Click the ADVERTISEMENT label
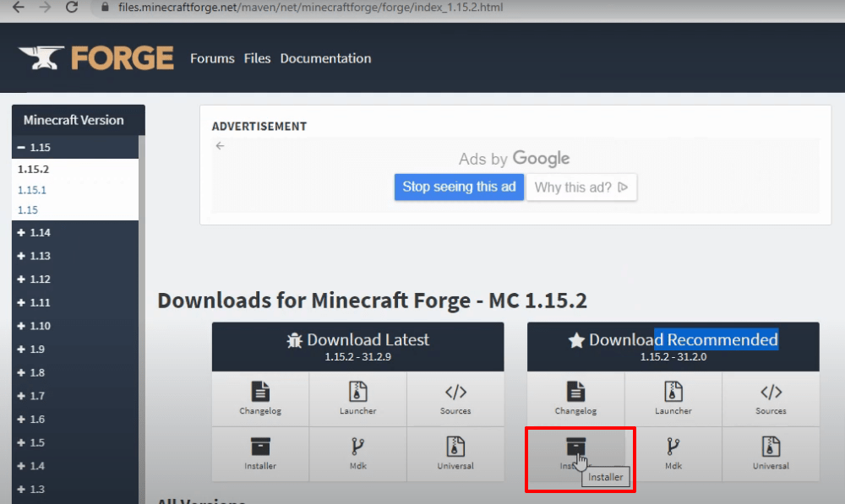Image resolution: width=845 pixels, height=504 pixels. tap(259, 126)
